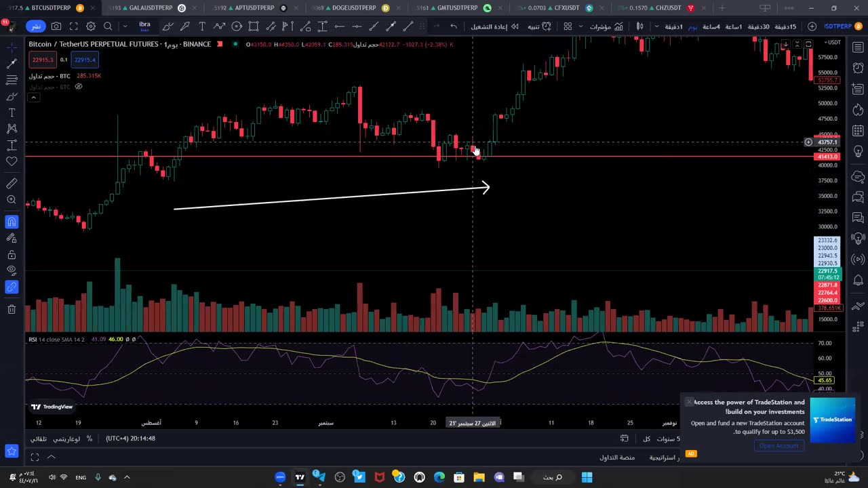Image resolution: width=868 pixels, height=488 pixels.
Task: Click the blue publish button
Action: [x=36, y=26]
